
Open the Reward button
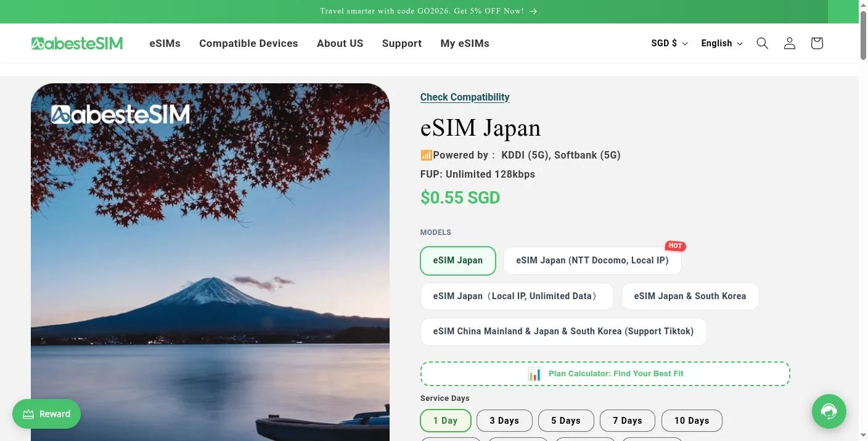(x=46, y=414)
